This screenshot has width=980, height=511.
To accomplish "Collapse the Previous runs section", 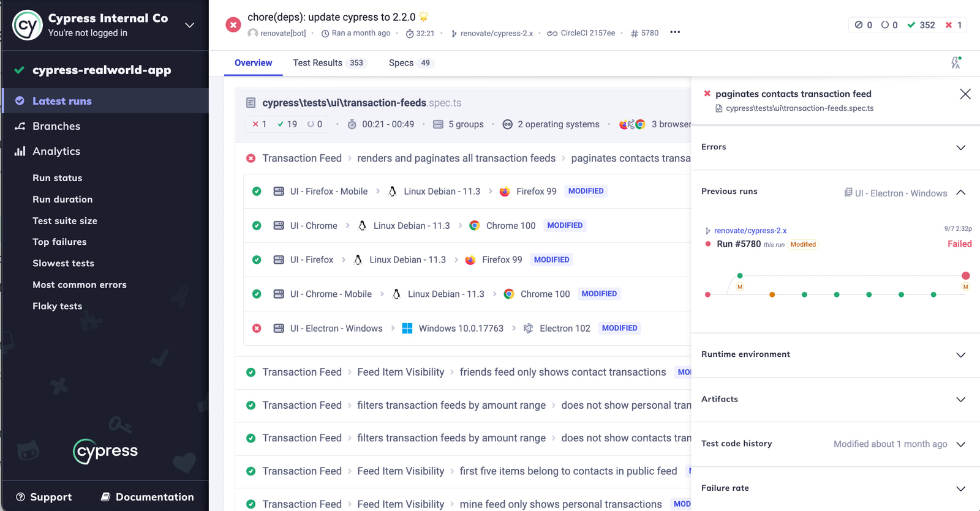I will (x=961, y=193).
